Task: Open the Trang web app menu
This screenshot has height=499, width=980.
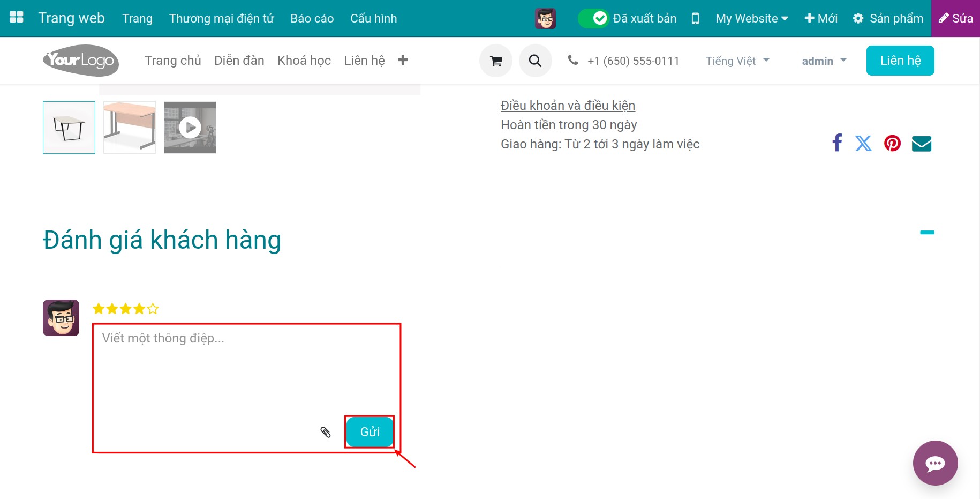Action: coord(71,18)
